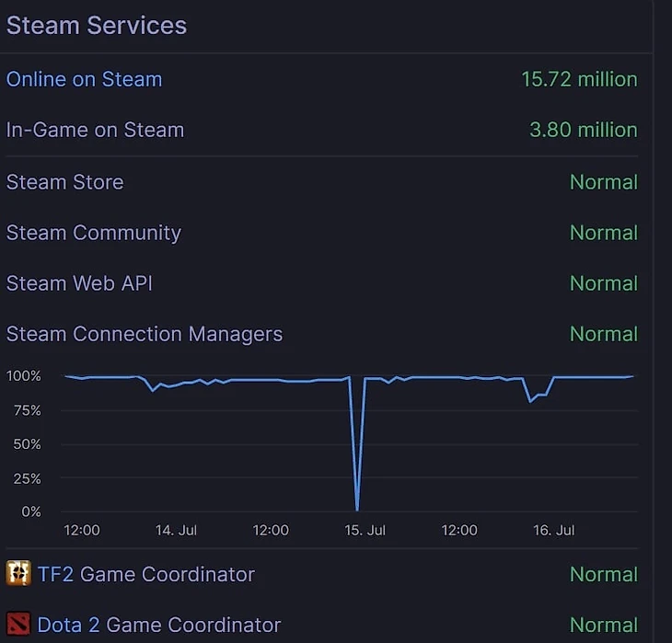Select the Steam Store row label

[64, 182]
